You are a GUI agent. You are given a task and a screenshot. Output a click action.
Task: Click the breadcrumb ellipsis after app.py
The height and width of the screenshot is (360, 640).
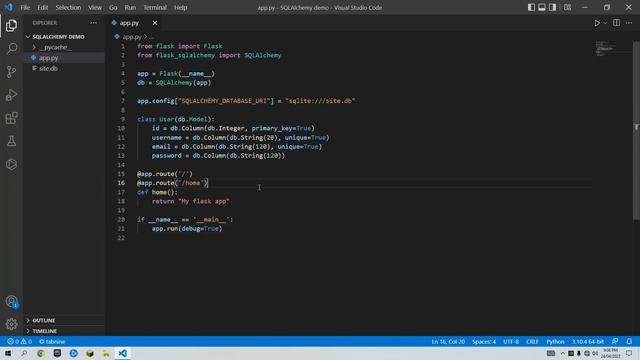coord(151,37)
